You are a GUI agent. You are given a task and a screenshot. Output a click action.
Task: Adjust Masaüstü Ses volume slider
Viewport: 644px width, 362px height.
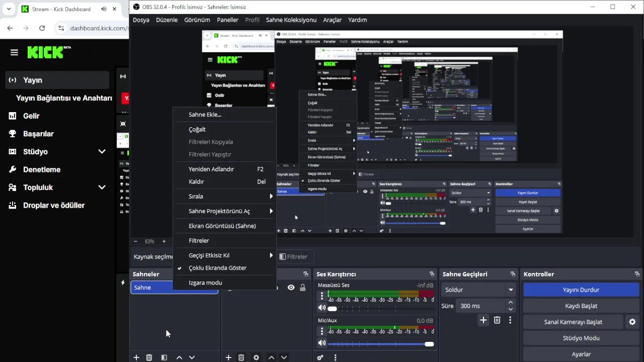point(381,308)
